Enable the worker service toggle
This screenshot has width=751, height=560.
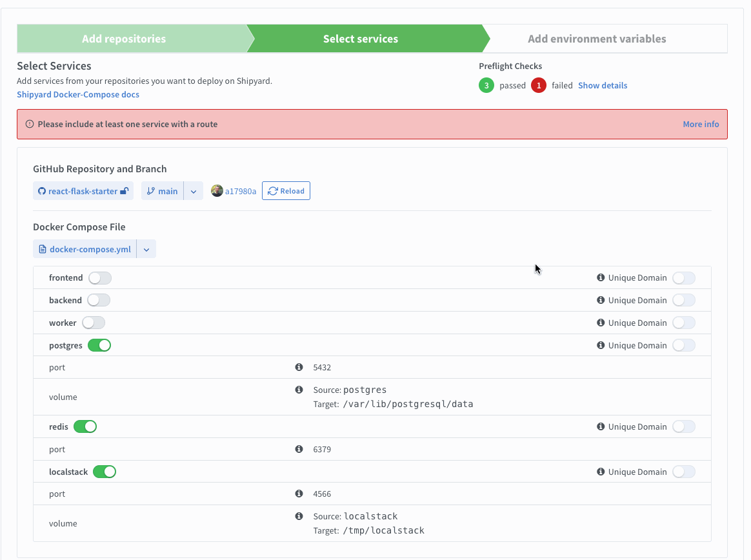point(94,323)
